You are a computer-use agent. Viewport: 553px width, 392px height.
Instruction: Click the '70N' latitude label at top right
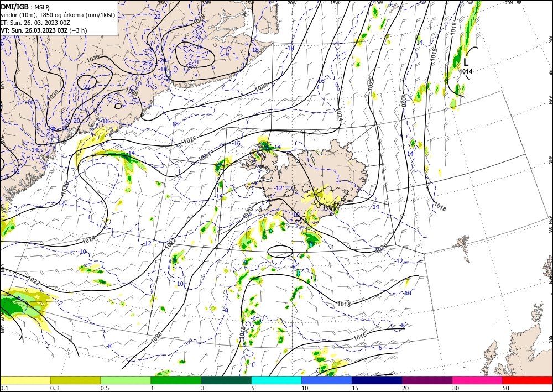coord(509,3)
